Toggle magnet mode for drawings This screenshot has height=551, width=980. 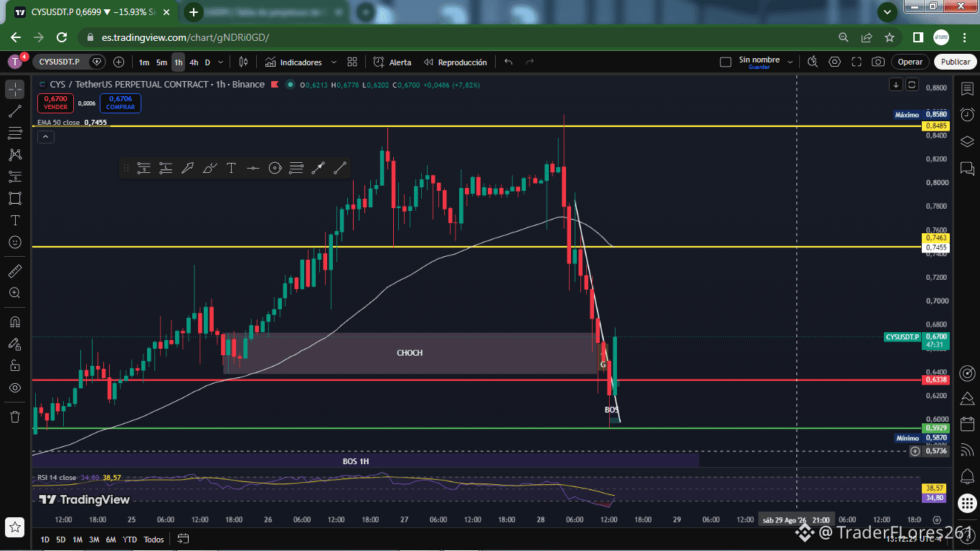pos(15,321)
